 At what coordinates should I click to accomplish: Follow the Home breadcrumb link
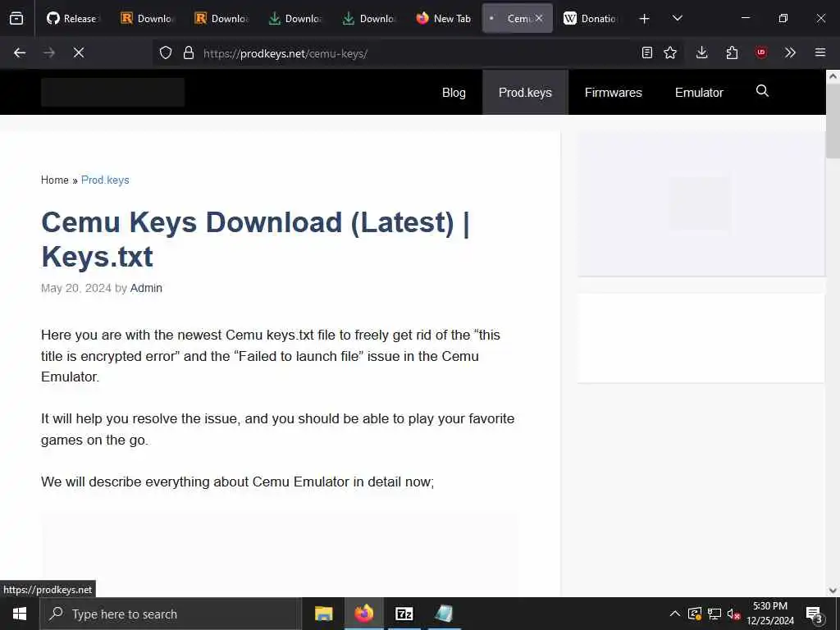[55, 180]
